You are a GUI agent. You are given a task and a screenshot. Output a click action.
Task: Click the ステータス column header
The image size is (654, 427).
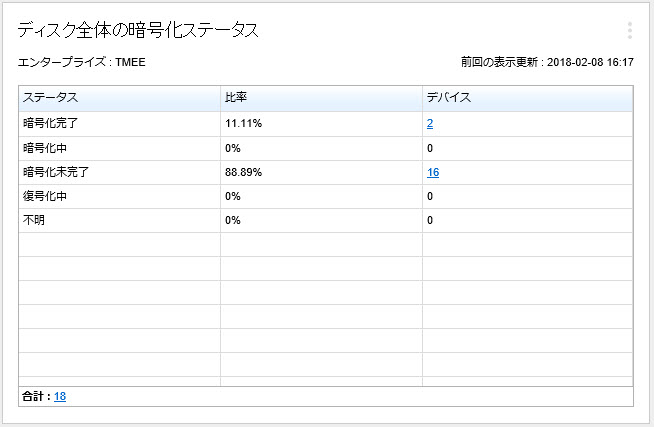coord(51,98)
